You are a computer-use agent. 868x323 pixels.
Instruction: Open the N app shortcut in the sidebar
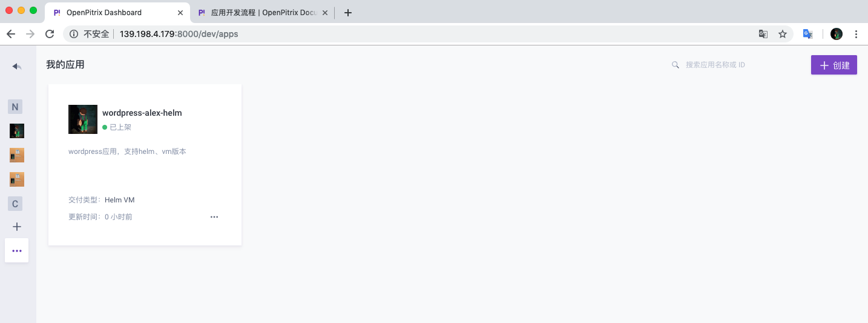point(15,107)
